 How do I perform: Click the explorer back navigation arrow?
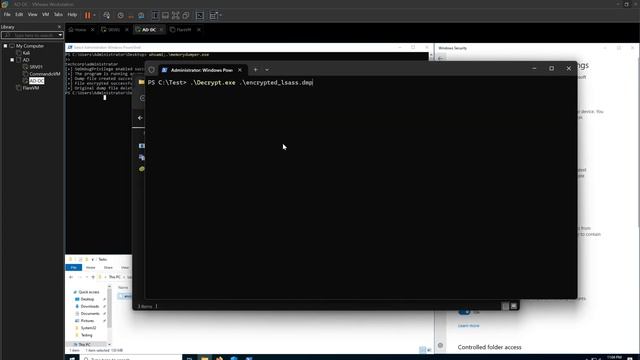(x=71, y=277)
